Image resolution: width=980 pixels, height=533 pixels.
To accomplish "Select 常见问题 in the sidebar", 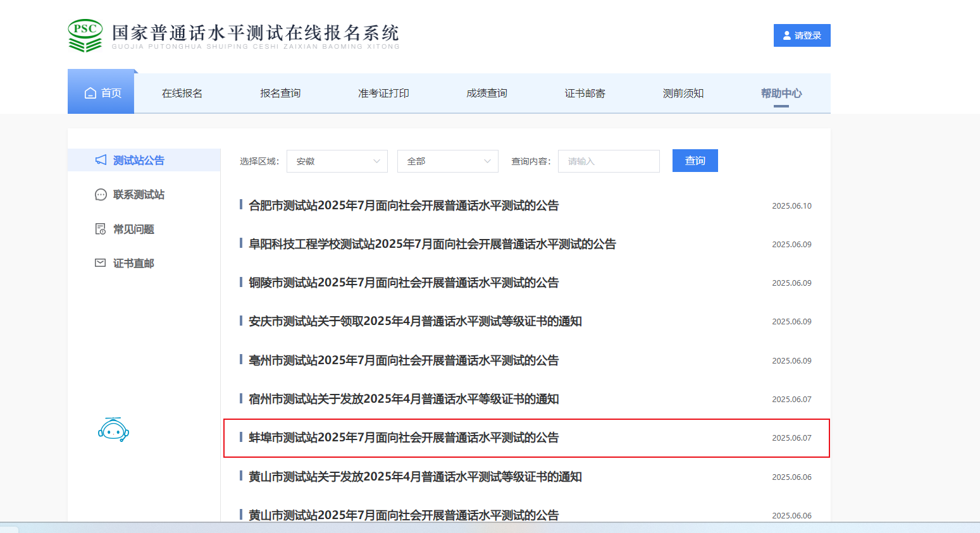I will (133, 229).
